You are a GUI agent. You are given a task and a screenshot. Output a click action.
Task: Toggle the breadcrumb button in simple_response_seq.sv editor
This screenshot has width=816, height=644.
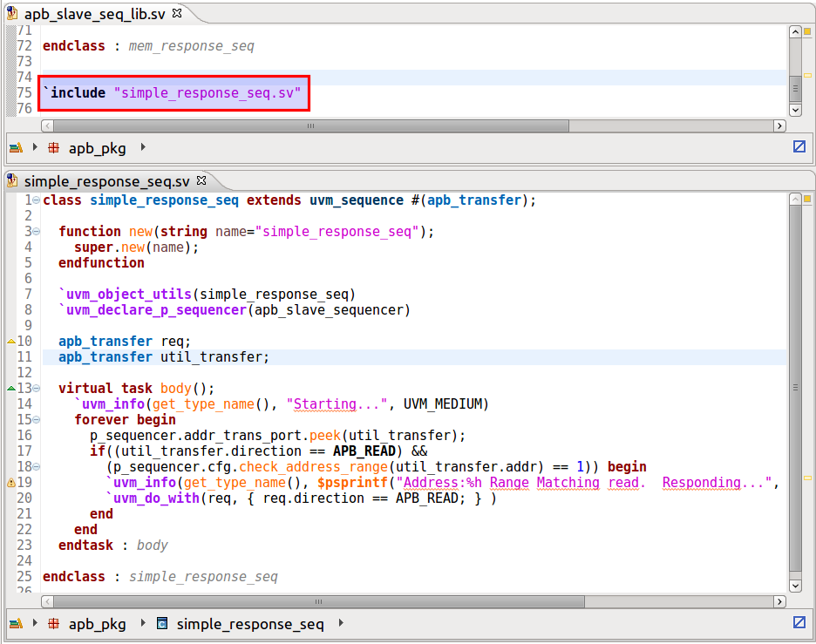(x=799, y=623)
